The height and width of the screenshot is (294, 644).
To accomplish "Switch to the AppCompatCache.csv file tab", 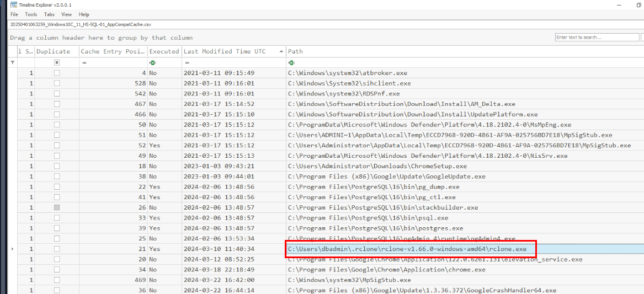I will pyautogui.click(x=81, y=25).
